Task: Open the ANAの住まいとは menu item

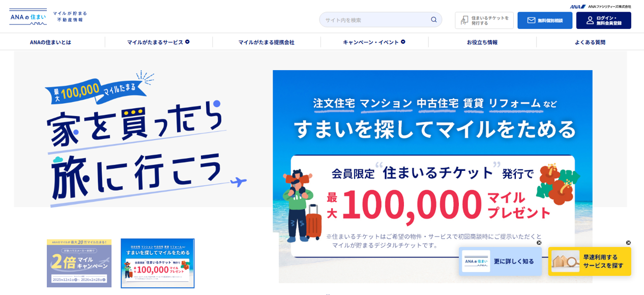Action: click(x=50, y=42)
